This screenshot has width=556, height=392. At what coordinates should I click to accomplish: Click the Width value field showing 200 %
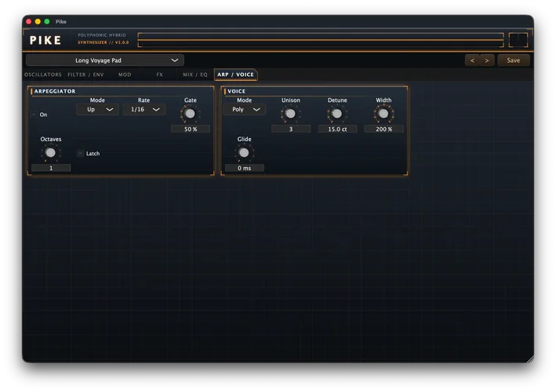click(383, 129)
